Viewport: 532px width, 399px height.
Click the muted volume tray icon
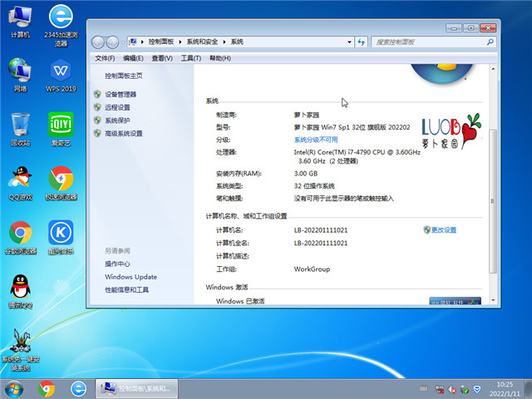pos(452,389)
